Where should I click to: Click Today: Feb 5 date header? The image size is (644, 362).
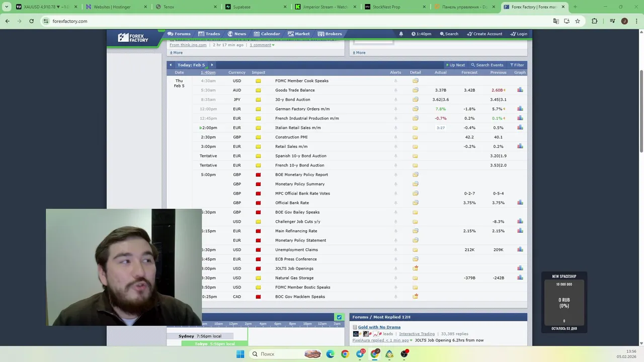pyautogui.click(x=191, y=65)
